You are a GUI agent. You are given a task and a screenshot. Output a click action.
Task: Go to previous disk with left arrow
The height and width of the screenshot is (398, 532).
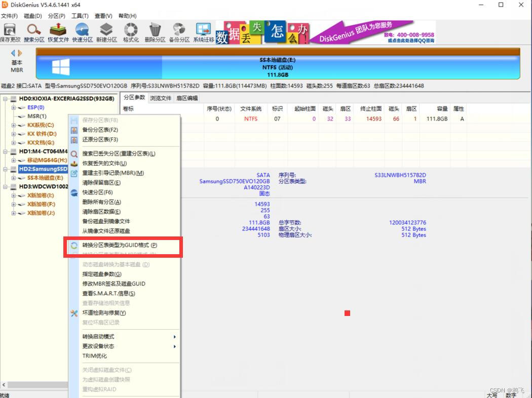coord(13,53)
